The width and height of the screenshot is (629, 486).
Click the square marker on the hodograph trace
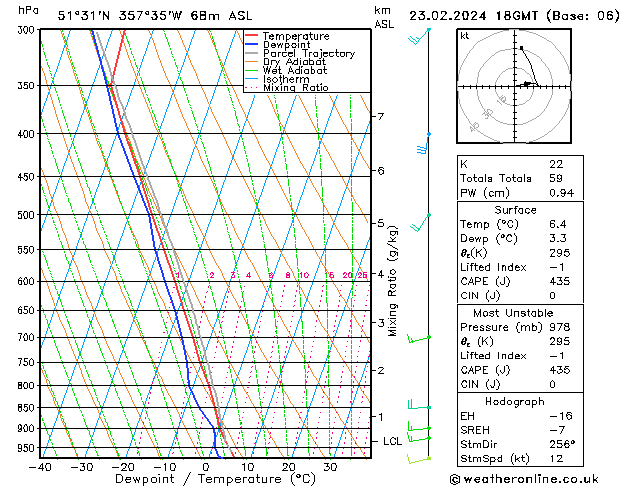click(x=521, y=48)
